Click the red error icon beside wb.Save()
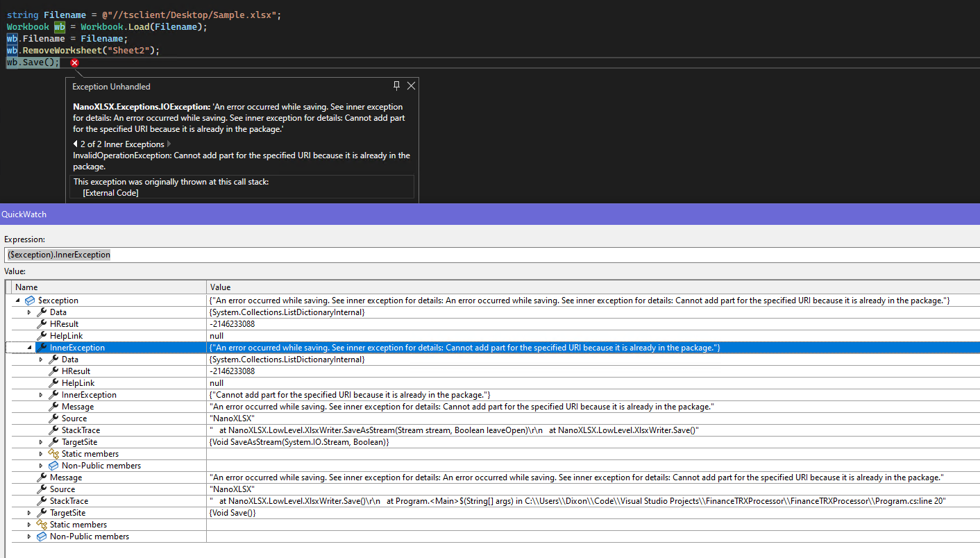The height and width of the screenshot is (558, 980). click(74, 62)
